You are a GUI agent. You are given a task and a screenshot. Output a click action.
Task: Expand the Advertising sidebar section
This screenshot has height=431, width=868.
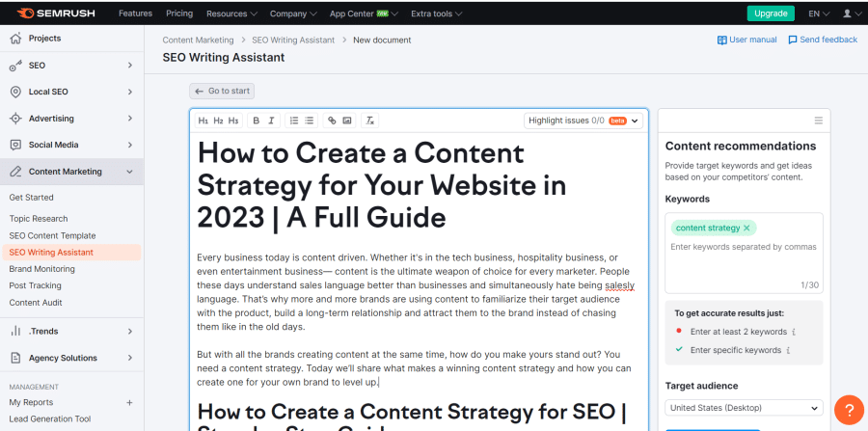pos(129,119)
